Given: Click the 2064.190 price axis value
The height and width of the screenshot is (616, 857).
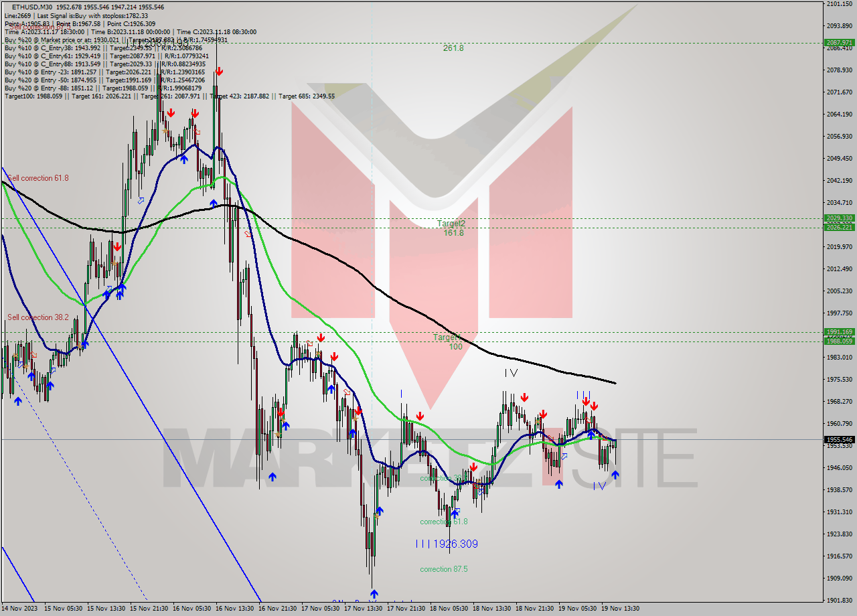Looking at the screenshot, I should pos(839,114).
